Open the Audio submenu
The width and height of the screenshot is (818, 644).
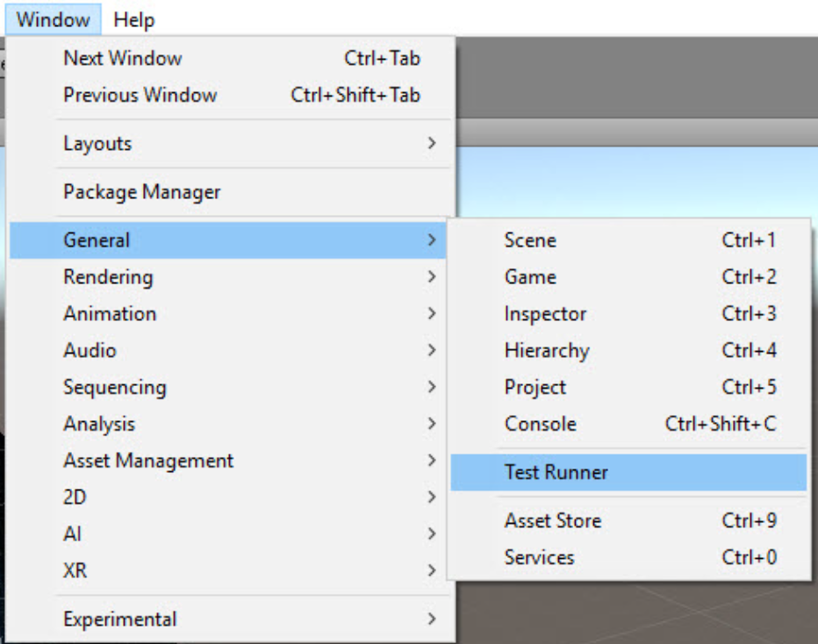[x=90, y=351]
